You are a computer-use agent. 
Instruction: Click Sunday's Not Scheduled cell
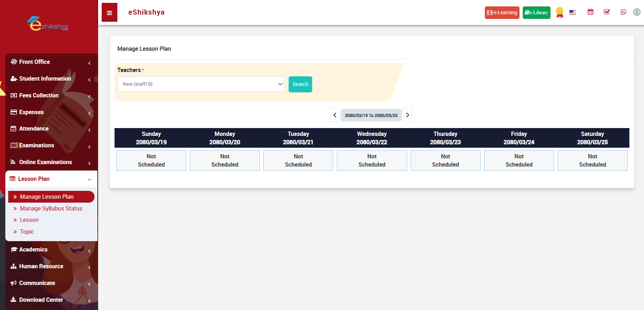(x=151, y=161)
